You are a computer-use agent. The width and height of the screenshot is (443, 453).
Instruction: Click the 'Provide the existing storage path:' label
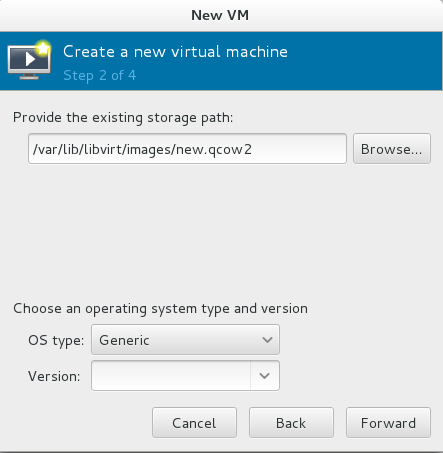(123, 118)
